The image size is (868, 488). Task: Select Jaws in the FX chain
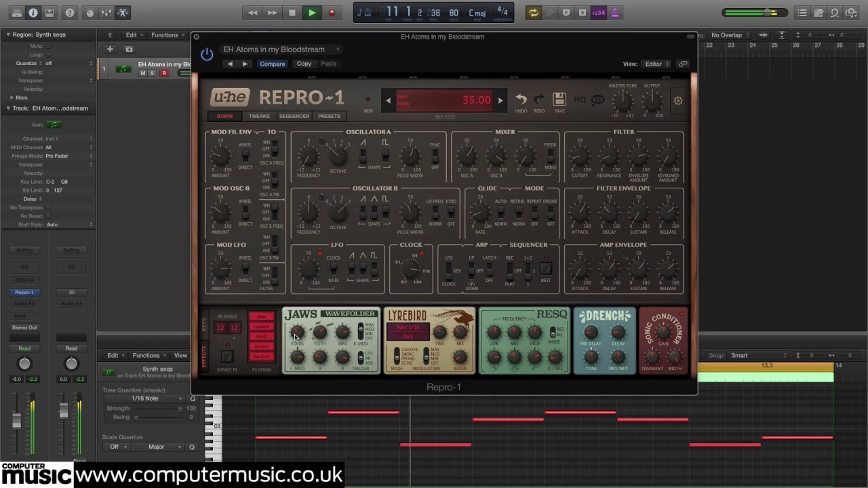(x=261, y=317)
